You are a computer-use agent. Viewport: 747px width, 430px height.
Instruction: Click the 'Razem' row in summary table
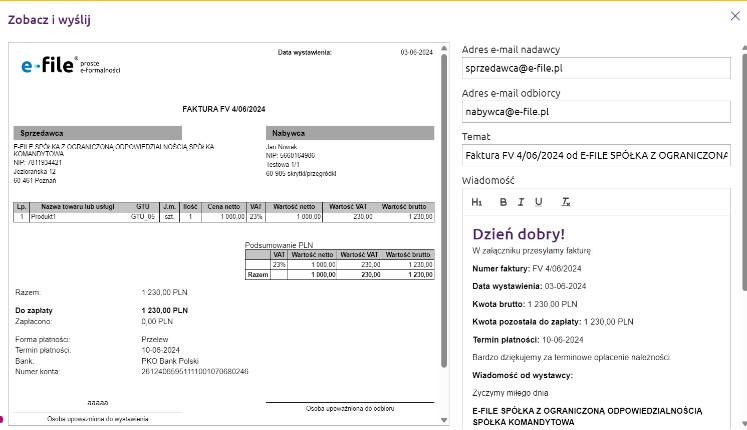coord(340,275)
